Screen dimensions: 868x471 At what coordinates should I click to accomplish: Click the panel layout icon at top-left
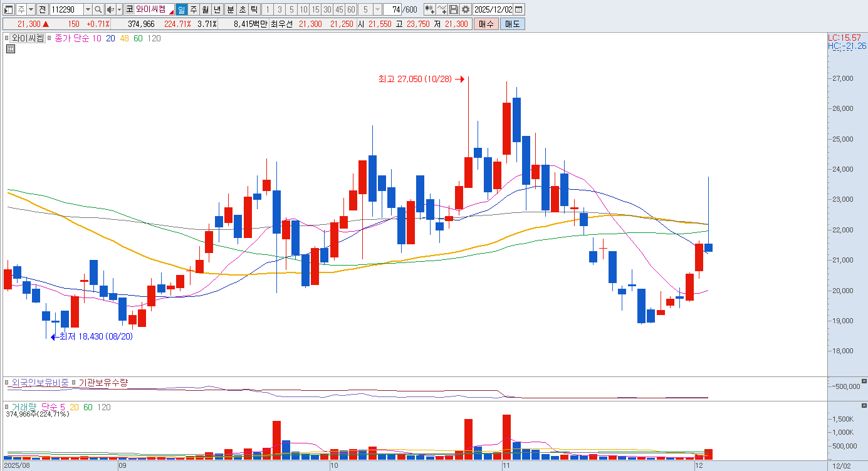click(8, 9)
